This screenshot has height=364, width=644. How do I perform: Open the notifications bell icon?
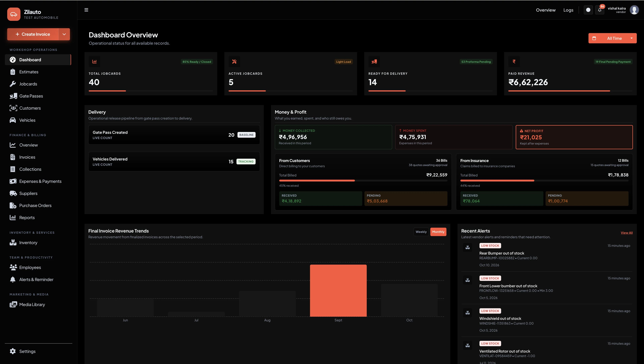pyautogui.click(x=600, y=10)
